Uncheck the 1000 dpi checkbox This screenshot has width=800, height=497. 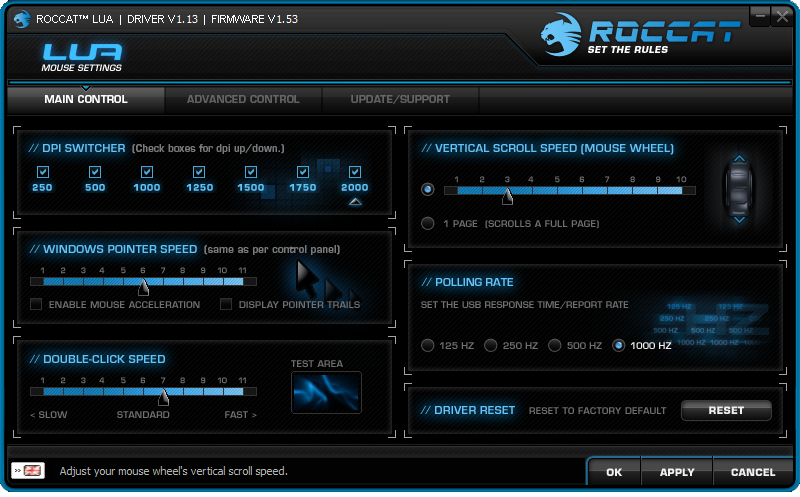coord(147,172)
